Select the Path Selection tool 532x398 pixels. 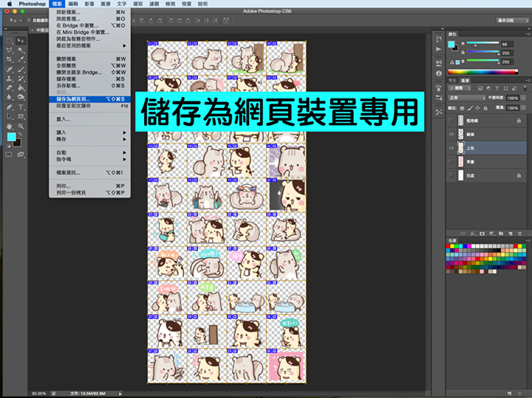[x=10, y=116]
